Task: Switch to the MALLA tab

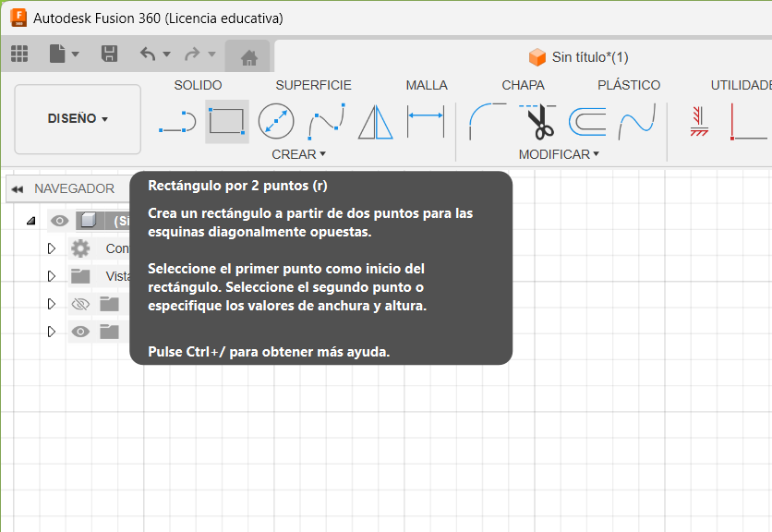Action: point(427,85)
